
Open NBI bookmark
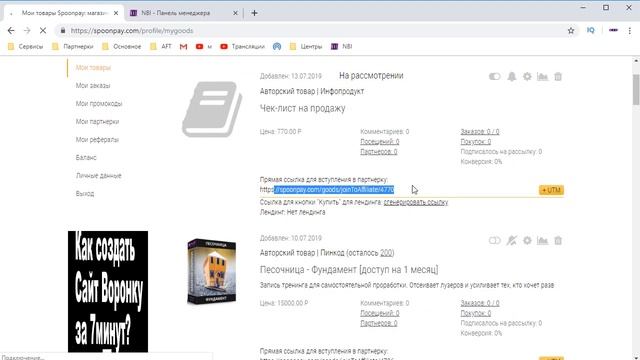click(x=341, y=47)
